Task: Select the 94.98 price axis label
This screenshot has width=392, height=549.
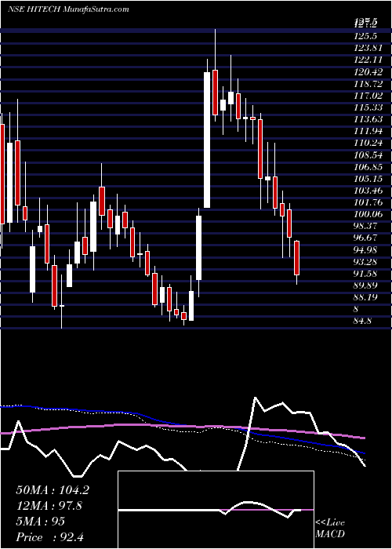Action: point(366,250)
